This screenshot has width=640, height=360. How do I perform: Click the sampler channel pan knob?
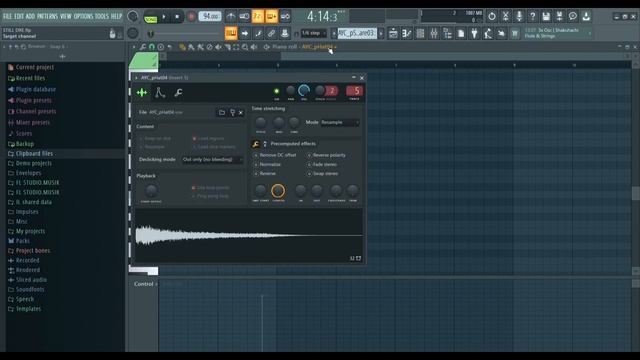tap(291, 91)
